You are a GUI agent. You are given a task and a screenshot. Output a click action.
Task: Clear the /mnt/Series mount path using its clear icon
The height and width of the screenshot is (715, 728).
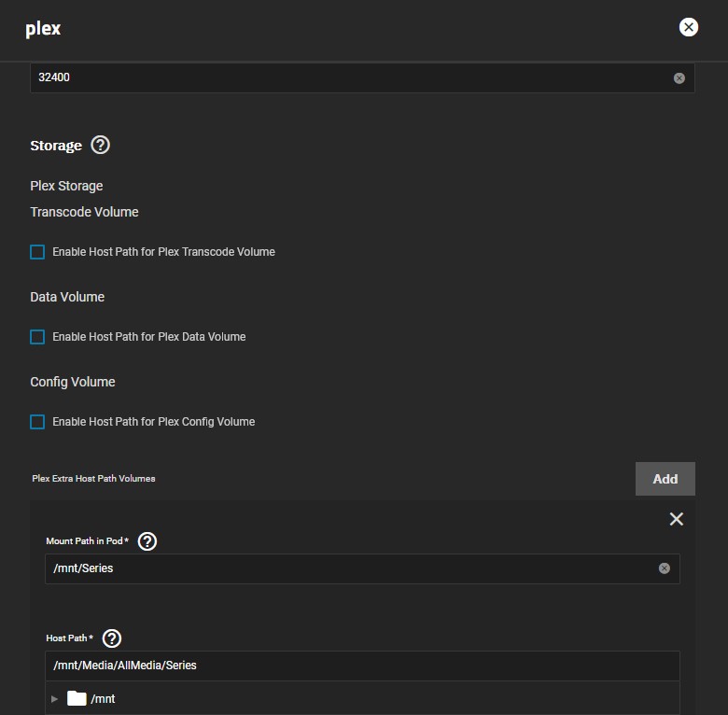tap(664, 568)
